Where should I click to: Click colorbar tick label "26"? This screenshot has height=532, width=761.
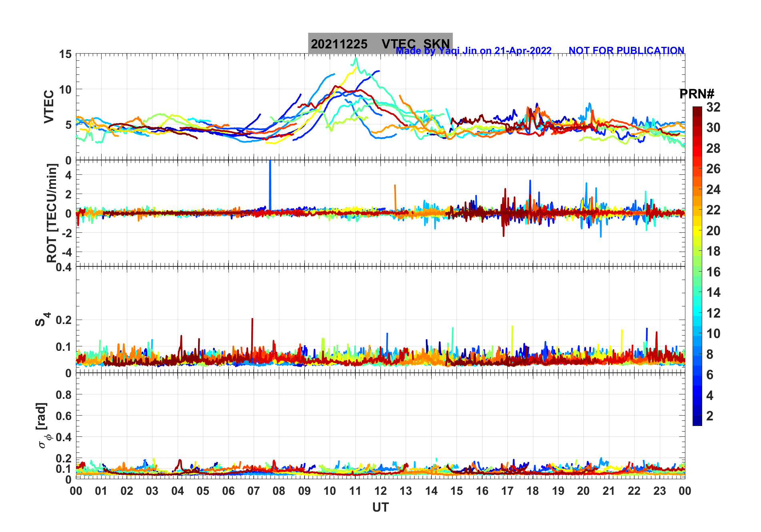point(713,169)
